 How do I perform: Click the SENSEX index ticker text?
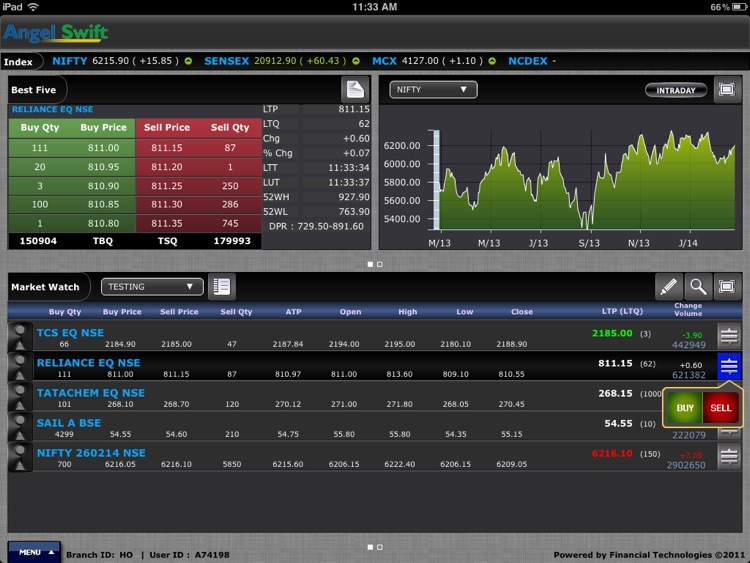point(275,61)
